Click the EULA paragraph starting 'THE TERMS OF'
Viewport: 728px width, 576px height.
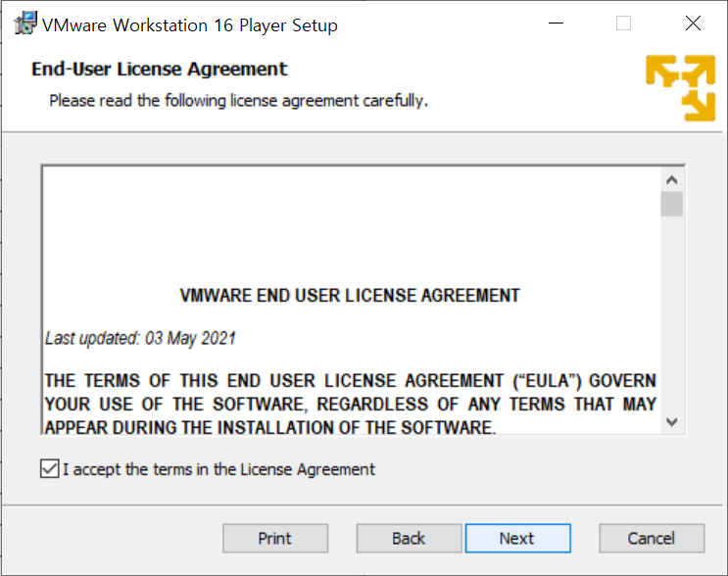350,404
